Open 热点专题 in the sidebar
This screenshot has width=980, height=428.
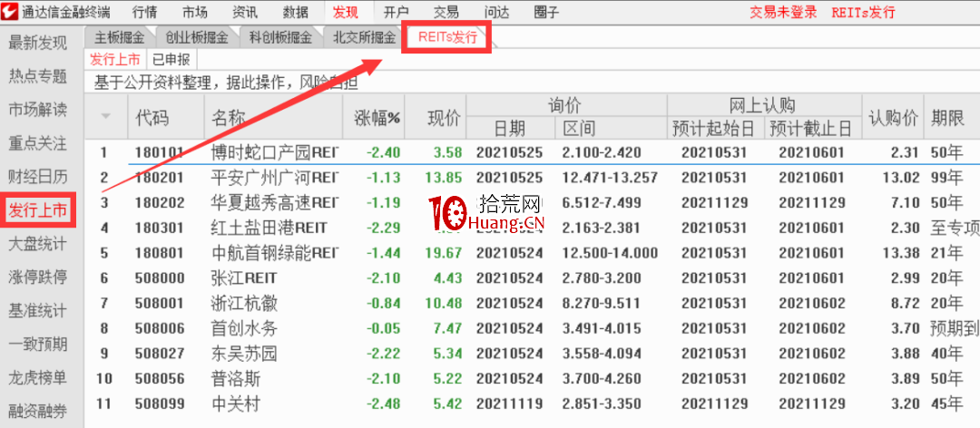click(37, 76)
